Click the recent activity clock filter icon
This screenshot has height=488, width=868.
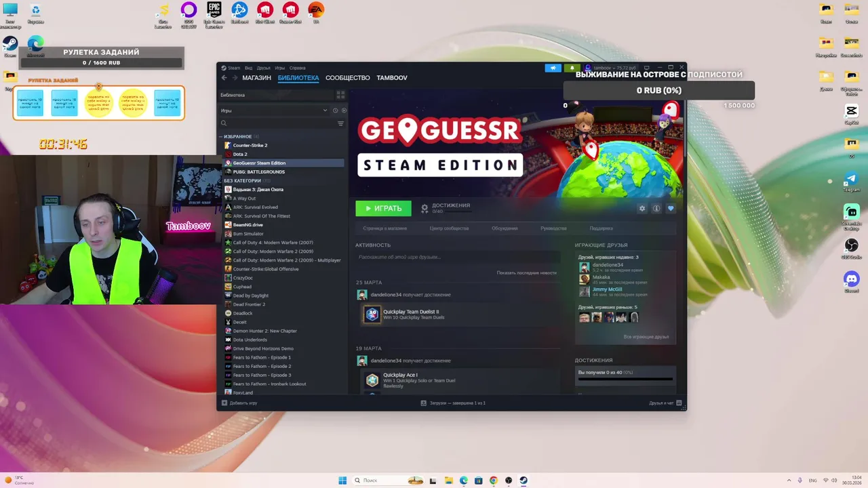[336, 110]
